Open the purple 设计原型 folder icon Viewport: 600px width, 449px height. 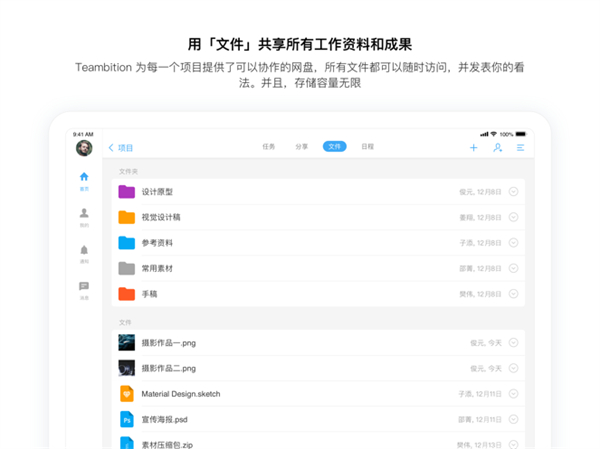pyautogui.click(x=127, y=191)
